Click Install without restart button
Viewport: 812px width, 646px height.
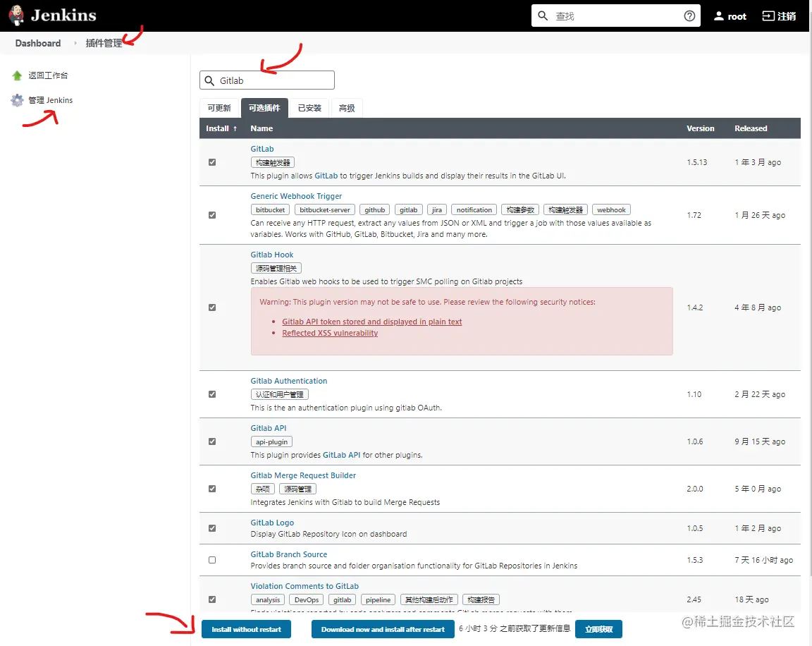246,629
